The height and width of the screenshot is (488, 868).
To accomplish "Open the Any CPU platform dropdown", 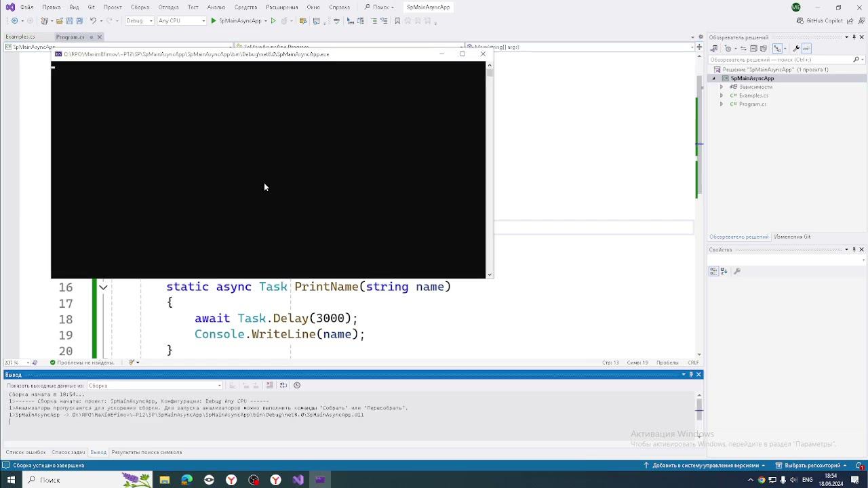I will pyautogui.click(x=182, y=21).
